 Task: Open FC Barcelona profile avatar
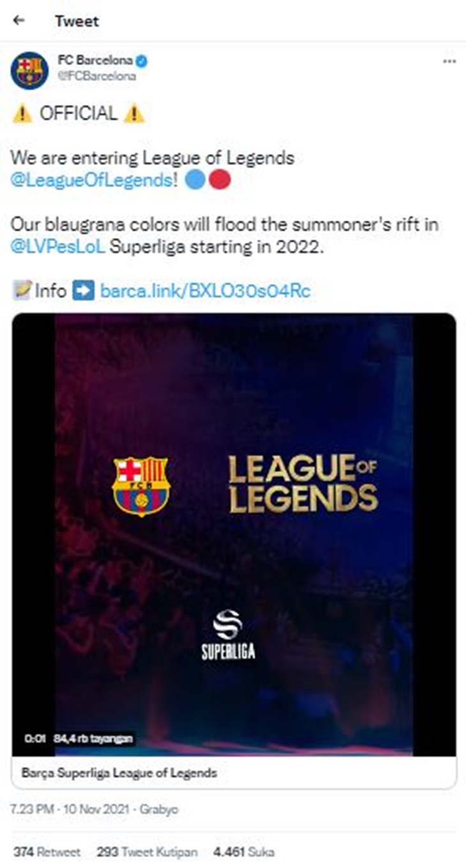(29, 70)
